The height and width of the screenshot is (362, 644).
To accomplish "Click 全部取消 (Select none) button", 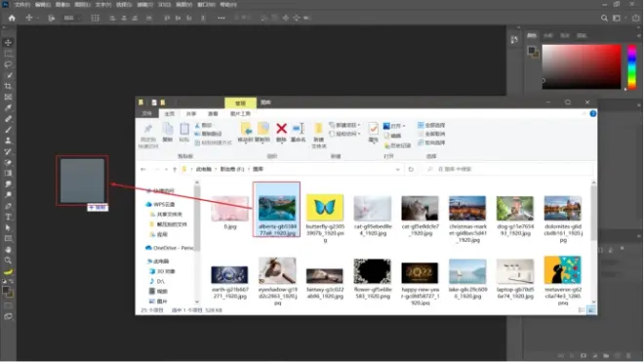I will pyautogui.click(x=431, y=134).
